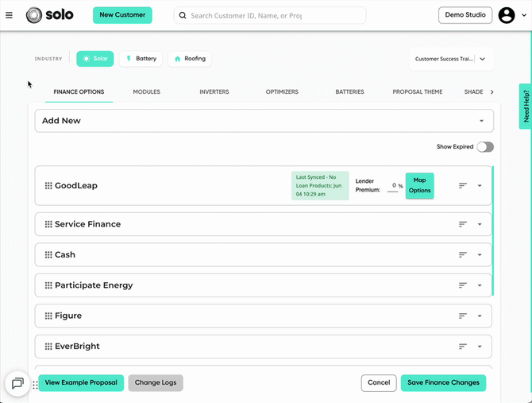Expand the Participate Energy row
The width and height of the screenshot is (532, 403).
(x=480, y=285)
